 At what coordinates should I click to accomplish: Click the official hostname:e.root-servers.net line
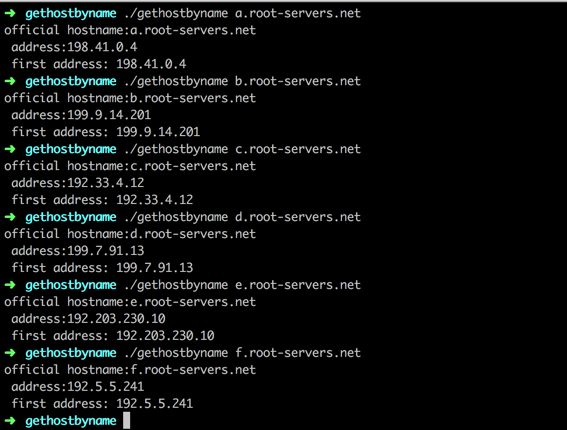pyautogui.click(x=130, y=302)
